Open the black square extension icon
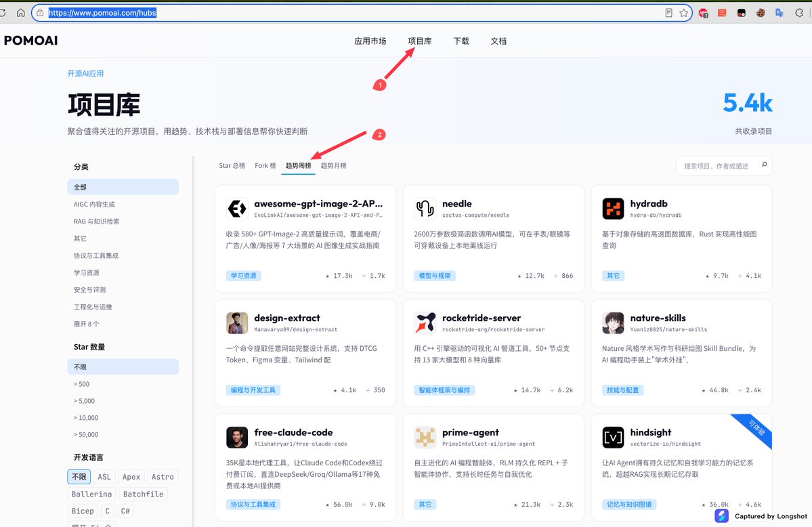 pos(742,13)
